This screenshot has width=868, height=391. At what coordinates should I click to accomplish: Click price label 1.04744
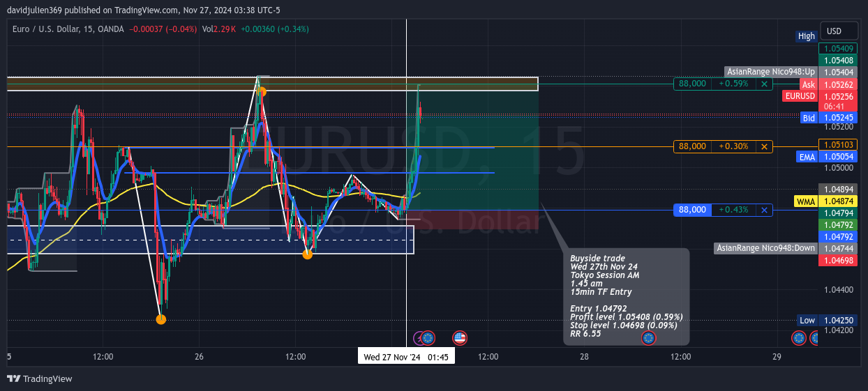coord(837,249)
